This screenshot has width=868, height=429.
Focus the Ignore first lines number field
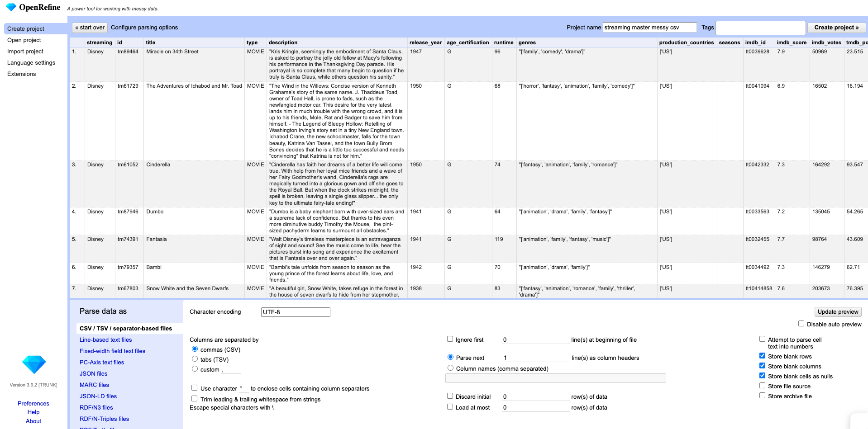(535, 340)
